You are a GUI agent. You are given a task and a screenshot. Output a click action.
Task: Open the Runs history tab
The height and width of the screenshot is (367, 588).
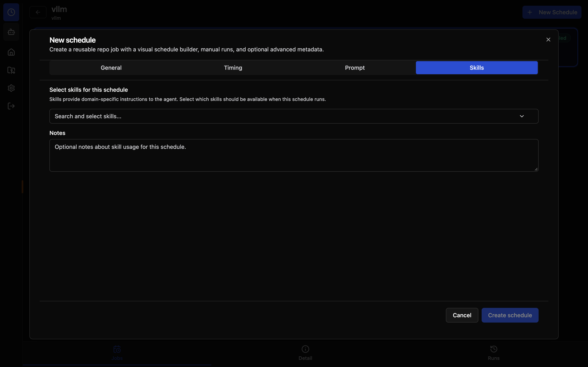pyautogui.click(x=493, y=353)
